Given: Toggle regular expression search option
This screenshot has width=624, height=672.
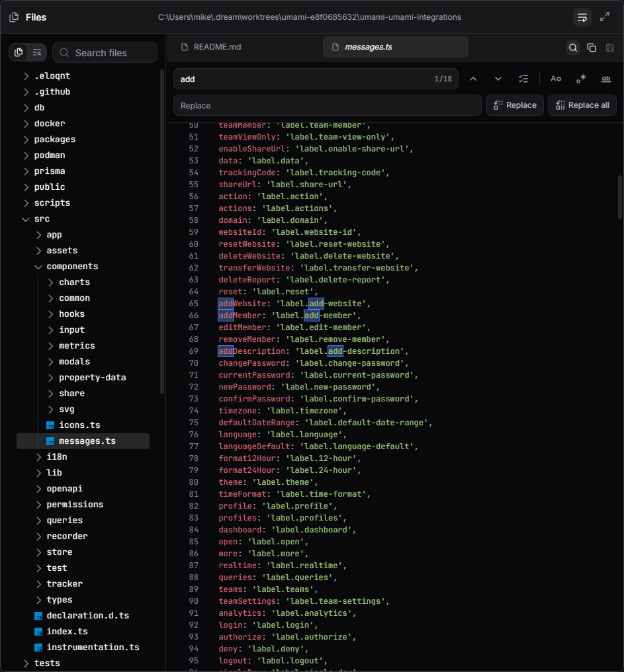Looking at the screenshot, I should [581, 79].
